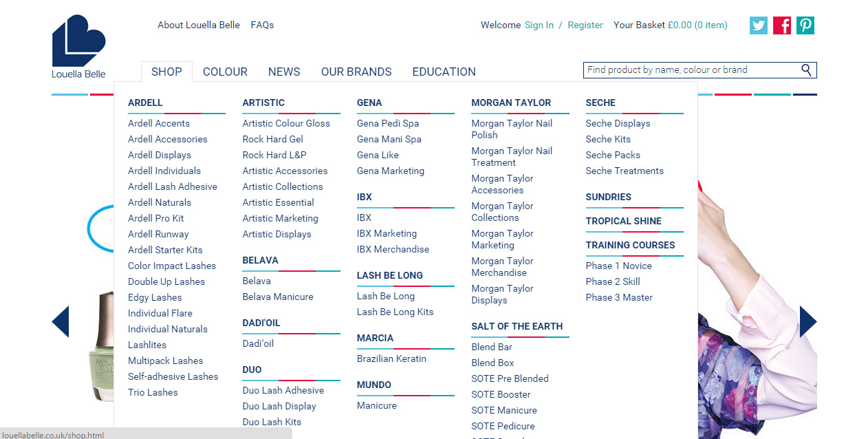Select Artistic Displays

pyautogui.click(x=276, y=234)
